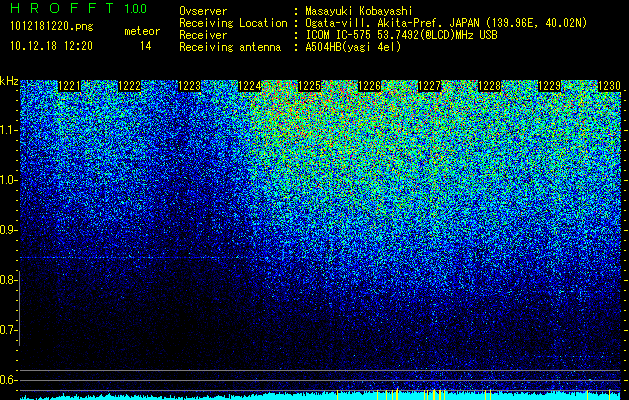Select the 1226 time marker
Image resolution: width=629 pixels, height=400 pixels.
(369, 86)
